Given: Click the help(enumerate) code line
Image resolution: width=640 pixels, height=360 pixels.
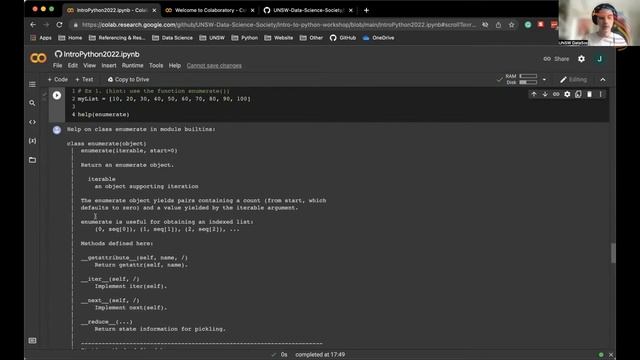Looking at the screenshot, I should [x=103, y=115].
